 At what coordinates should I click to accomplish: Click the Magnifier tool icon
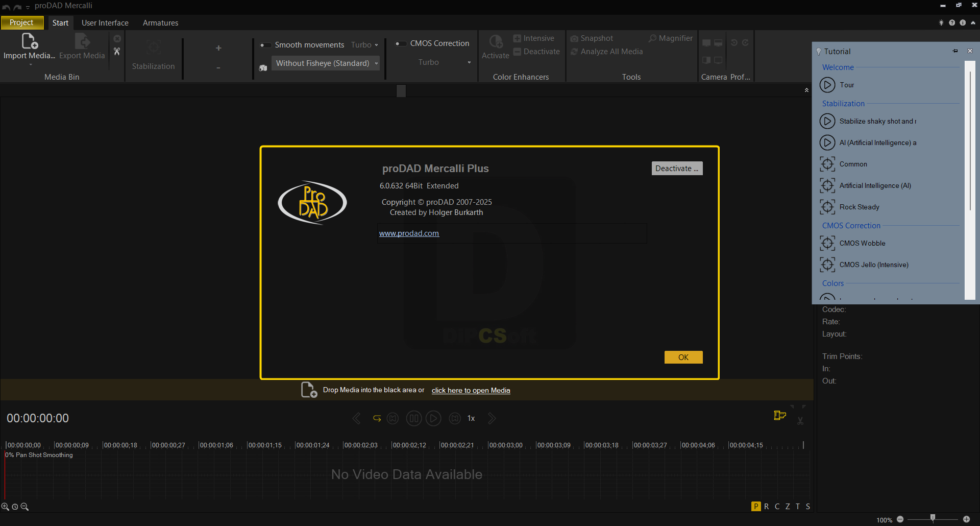[x=652, y=38]
